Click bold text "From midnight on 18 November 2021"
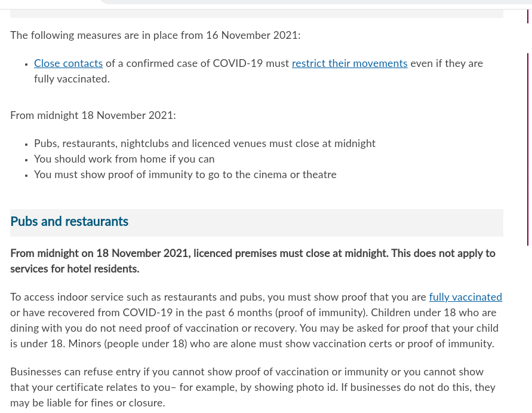Screen dimensions: 532x413 pos(100,254)
